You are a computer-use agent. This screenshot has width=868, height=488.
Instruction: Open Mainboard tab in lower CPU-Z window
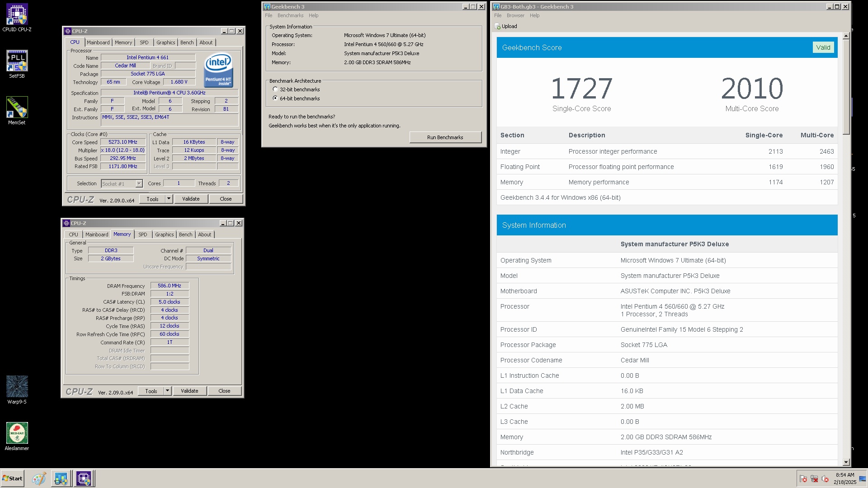tap(97, 235)
